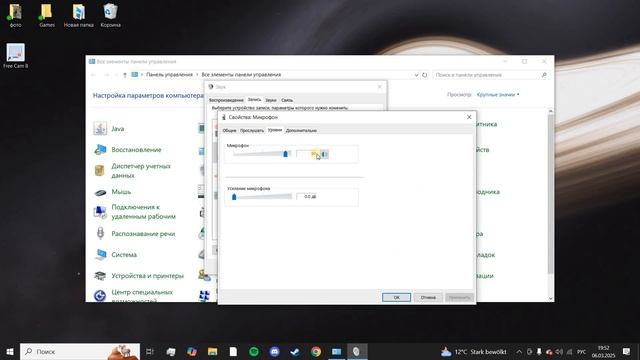Open Task View from the taskbar
This screenshot has height=360, width=640.
(150, 351)
